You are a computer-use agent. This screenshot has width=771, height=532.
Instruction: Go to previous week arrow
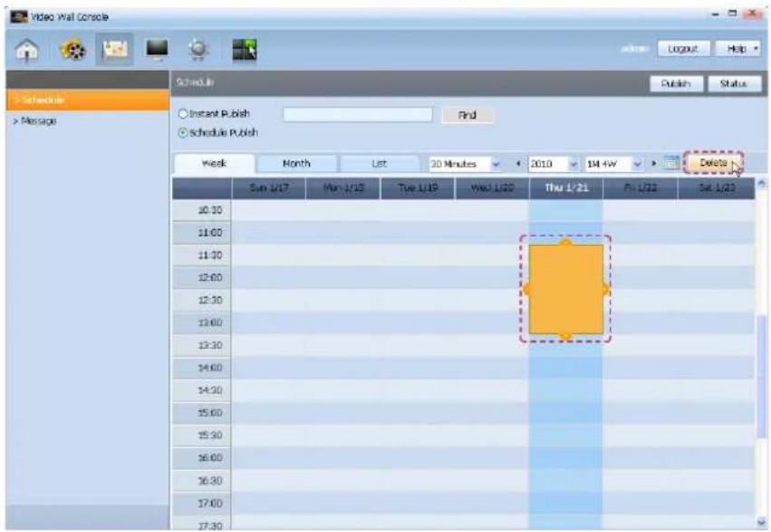click(518, 163)
